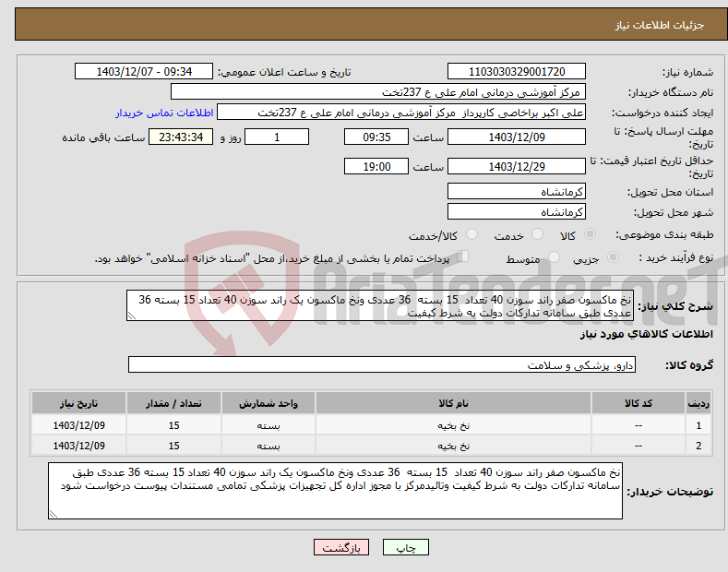
Task: Open the اطلاعات تماس خریدار link
Action: [164, 113]
